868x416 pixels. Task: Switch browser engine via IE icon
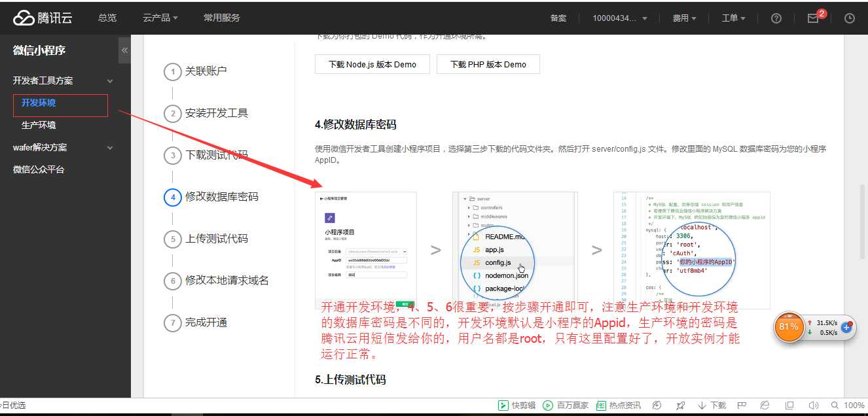coord(765,405)
